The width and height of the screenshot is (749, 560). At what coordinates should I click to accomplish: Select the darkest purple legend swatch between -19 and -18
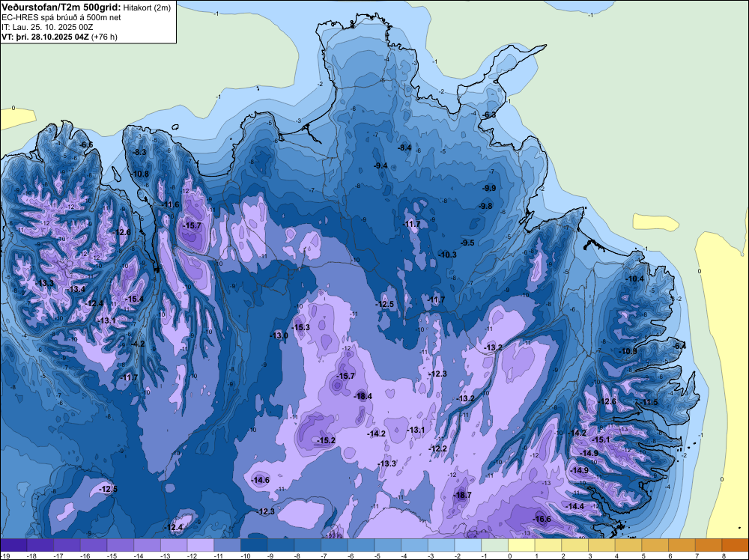click(x=13, y=544)
